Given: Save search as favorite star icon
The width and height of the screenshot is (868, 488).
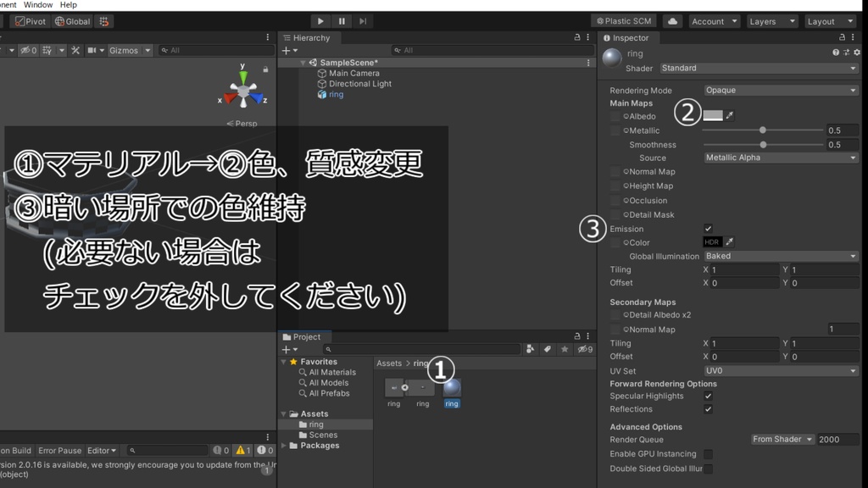Looking at the screenshot, I should click(x=565, y=349).
